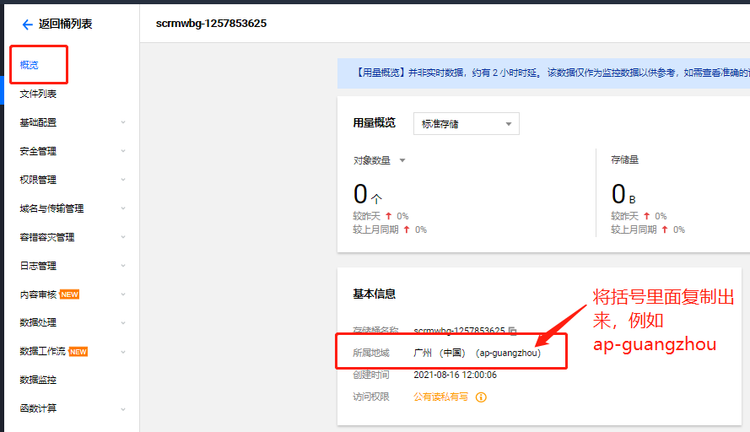
Task: Click the back arrow to bucket list
Action: [27, 24]
